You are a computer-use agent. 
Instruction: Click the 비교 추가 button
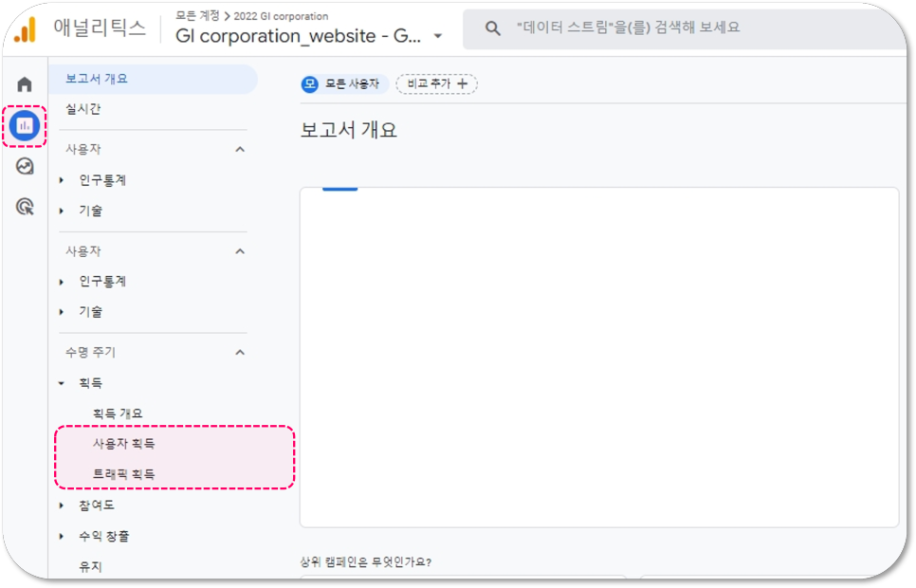click(436, 84)
